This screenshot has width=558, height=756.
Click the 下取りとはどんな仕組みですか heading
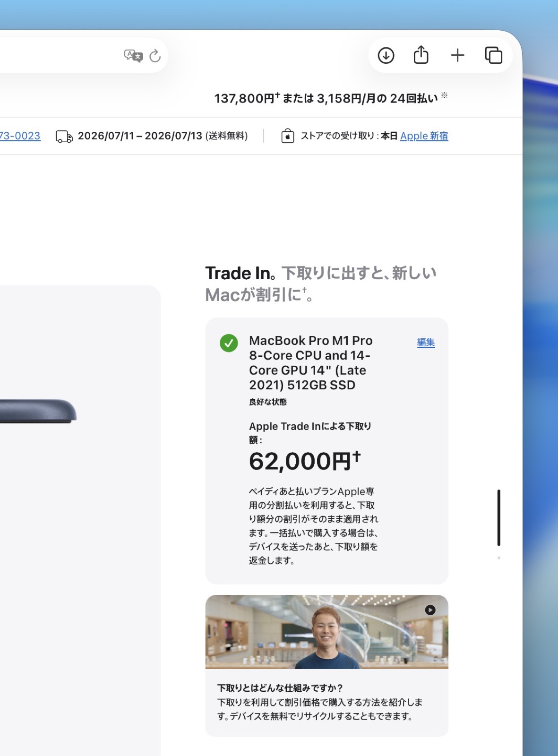(280, 688)
